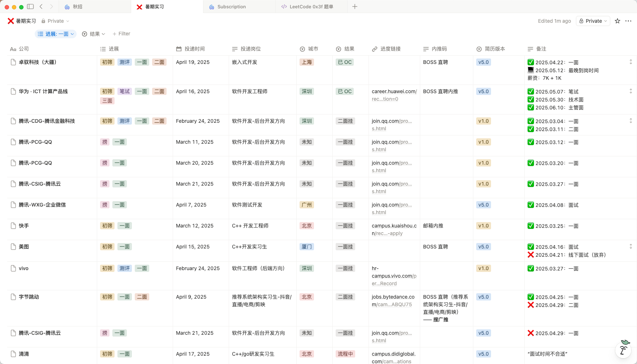
Task: Click the 腾讯-CDG-腾讯金融科技 company name
Action: [47, 121]
